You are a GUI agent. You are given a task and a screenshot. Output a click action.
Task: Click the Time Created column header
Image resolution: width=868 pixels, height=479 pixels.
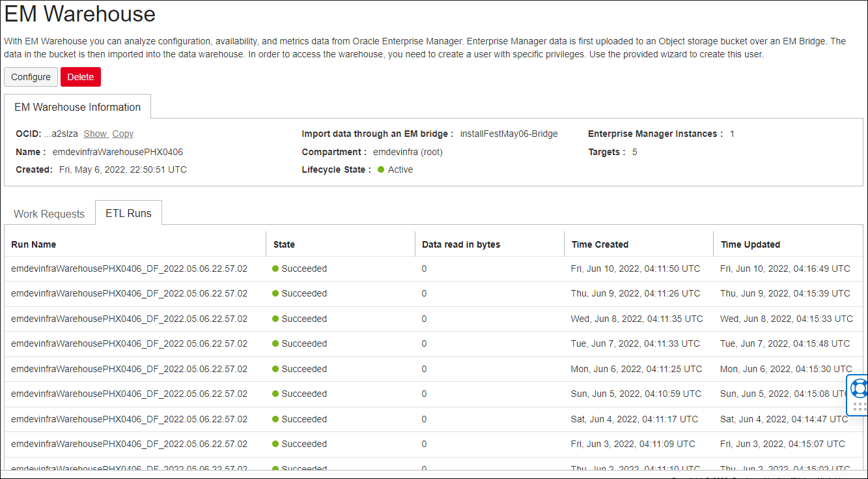point(599,244)
